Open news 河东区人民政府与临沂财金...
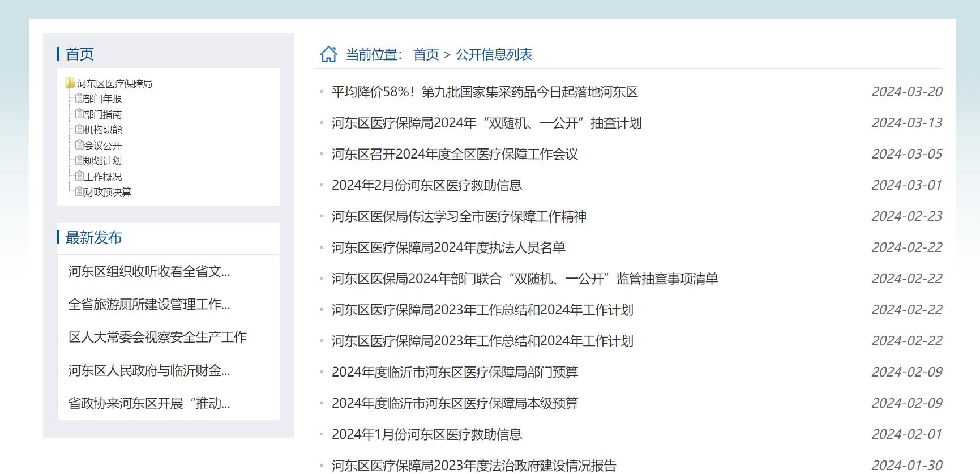 [149, 370]
